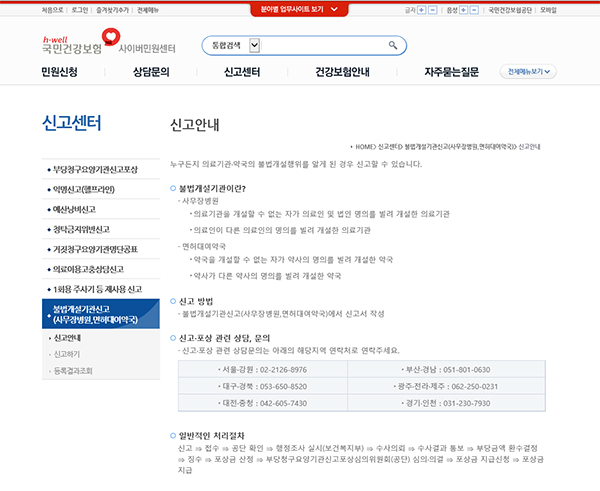Click 사이버민원센터 text near logo
The width and height of the screenshot is (600, 491).
pyautogui.click(x=147, y=49)
